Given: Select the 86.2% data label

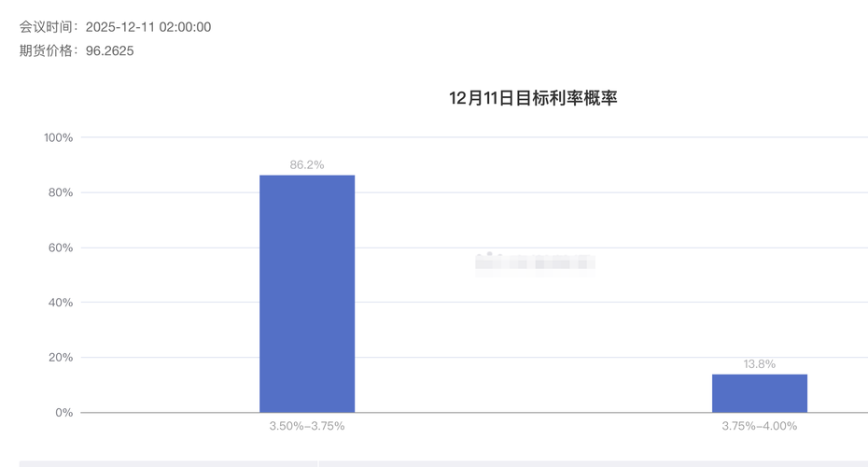Looking at the screenshot, I should (x=307, y=164).
